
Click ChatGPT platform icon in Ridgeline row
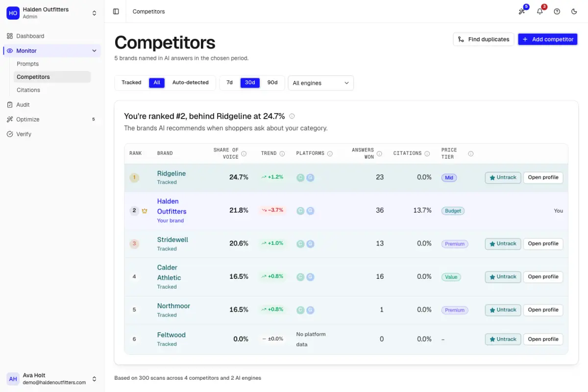click(300, 177)
